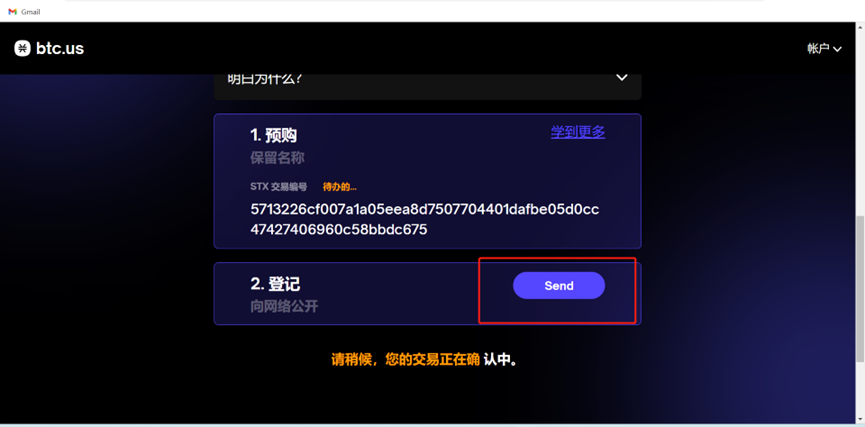Click the btc.us logo icon
Screen dimensions: 865x427
pos(22,49)
